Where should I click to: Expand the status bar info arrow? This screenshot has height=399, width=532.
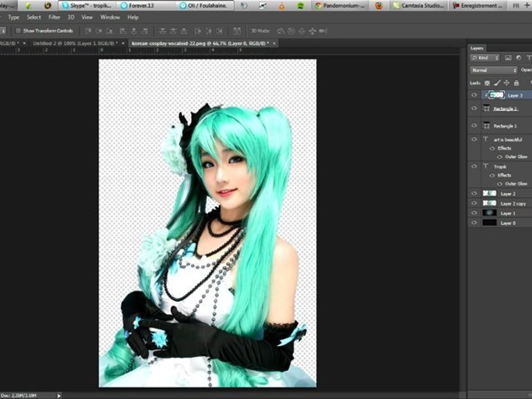[x=59, y=396]
